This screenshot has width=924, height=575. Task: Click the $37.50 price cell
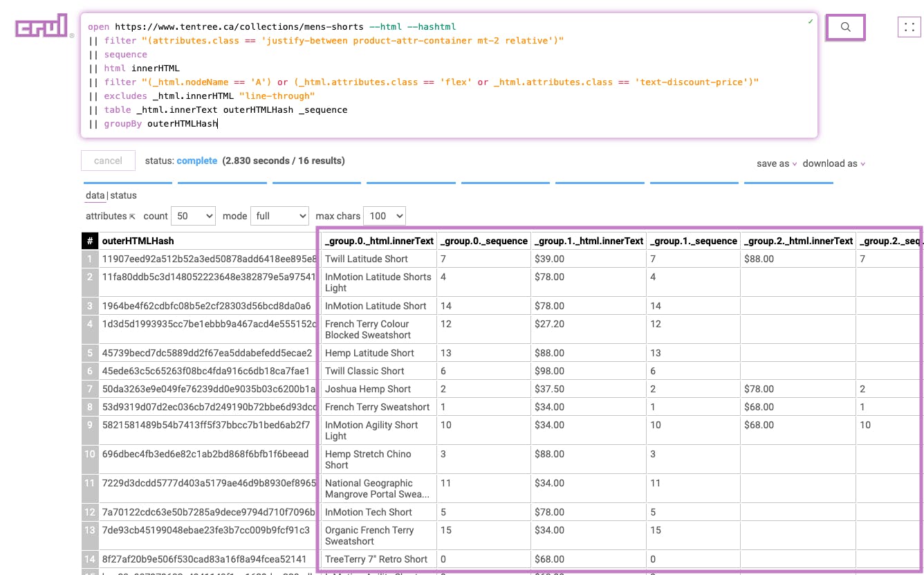589,389
